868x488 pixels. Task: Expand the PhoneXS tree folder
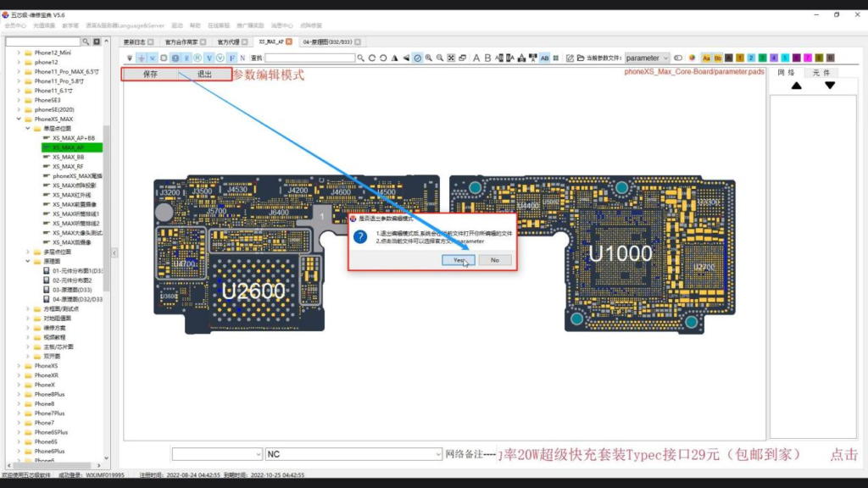click(x=19, y=366)
